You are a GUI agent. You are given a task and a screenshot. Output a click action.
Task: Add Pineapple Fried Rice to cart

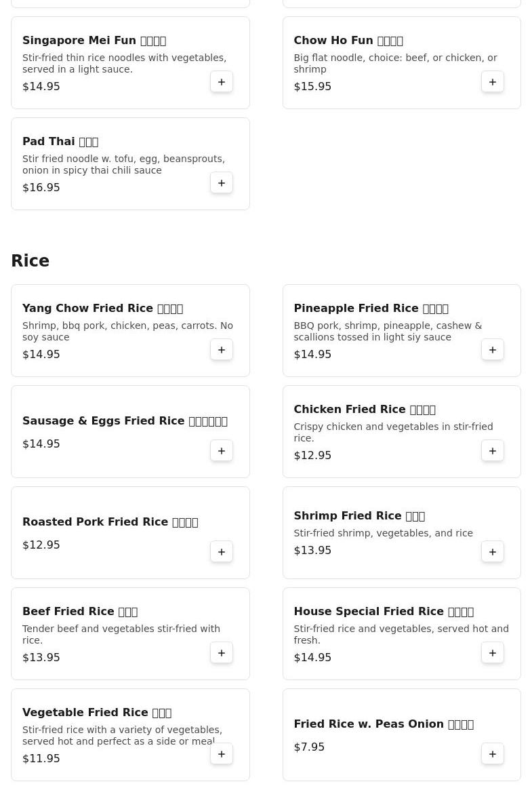tap(493, 350)
